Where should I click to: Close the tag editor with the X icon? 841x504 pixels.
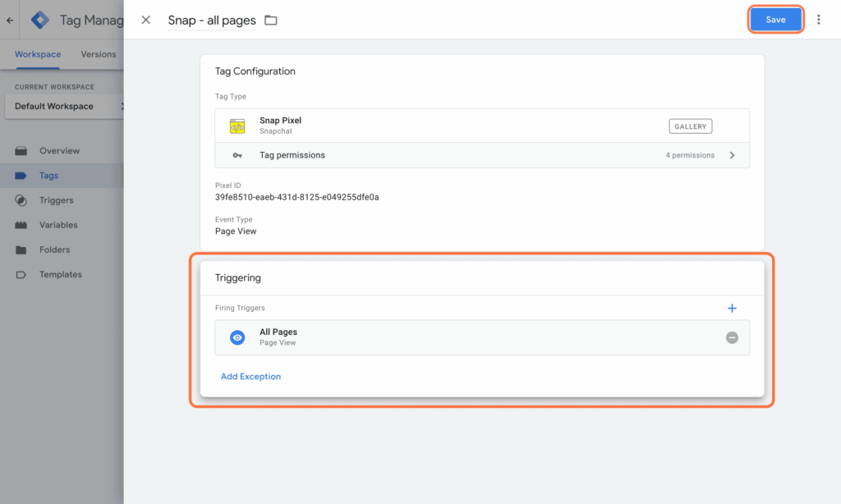pyautogui.click(x=146, y=20)
